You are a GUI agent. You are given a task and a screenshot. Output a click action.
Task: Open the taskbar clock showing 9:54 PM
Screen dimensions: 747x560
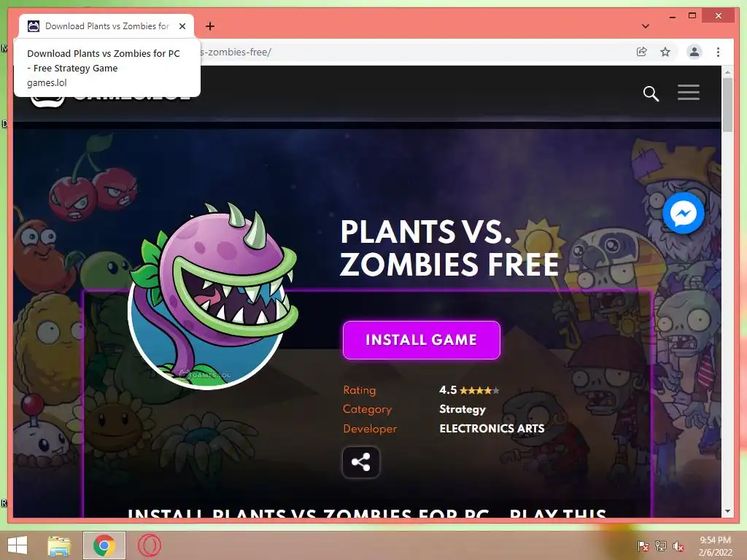point(715,546)
